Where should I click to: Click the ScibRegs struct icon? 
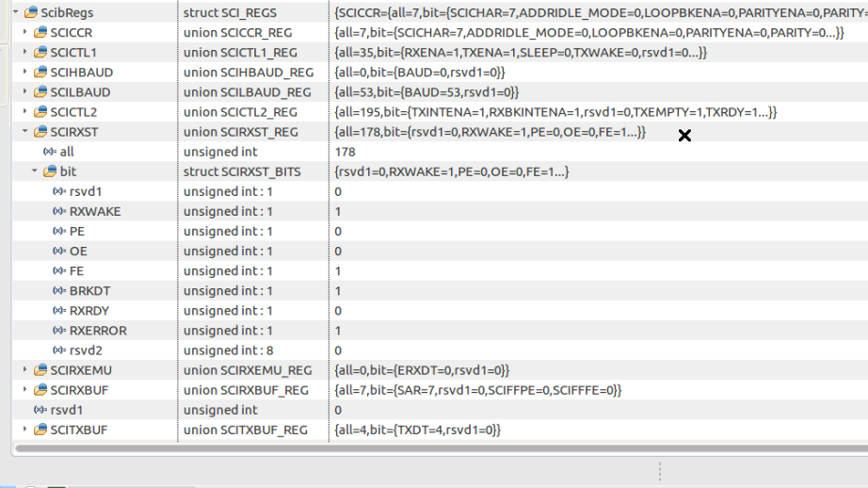coord(31,12)
